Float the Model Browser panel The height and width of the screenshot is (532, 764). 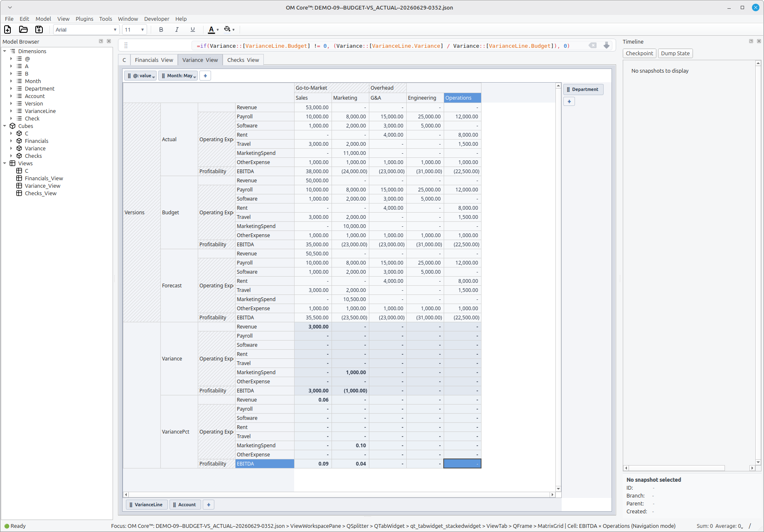101,42
